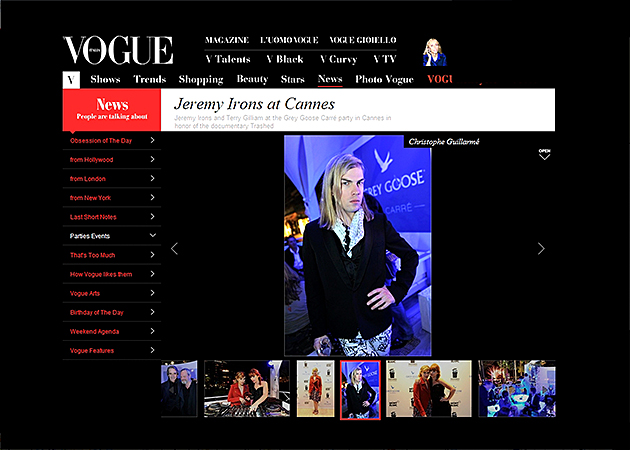Viewport: 630px width, 450px height.
Task: Click the Vogue logo
Action: click(x=118, y=50)
